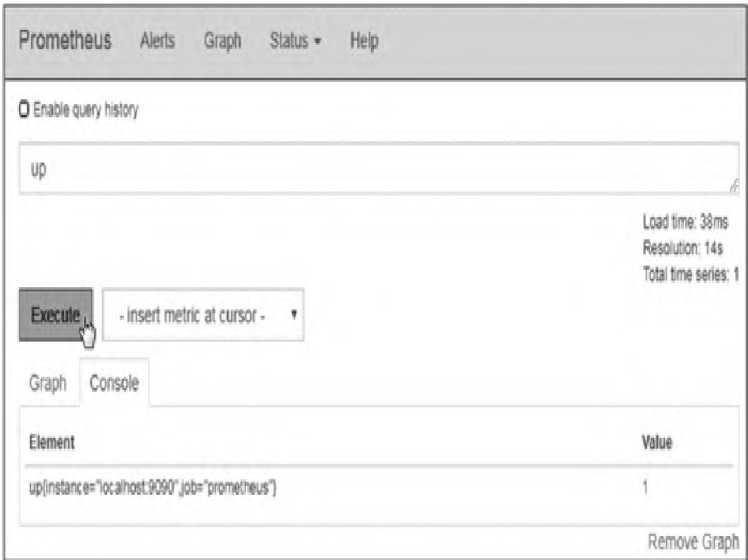
Task: Select Graph in the top navigation bar
Action: coord(223,42)
